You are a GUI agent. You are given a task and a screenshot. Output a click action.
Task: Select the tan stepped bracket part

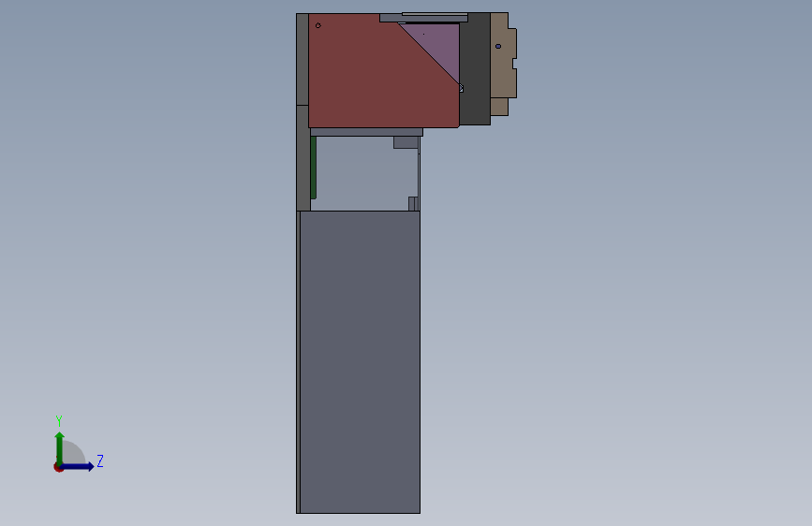(502, 63)
